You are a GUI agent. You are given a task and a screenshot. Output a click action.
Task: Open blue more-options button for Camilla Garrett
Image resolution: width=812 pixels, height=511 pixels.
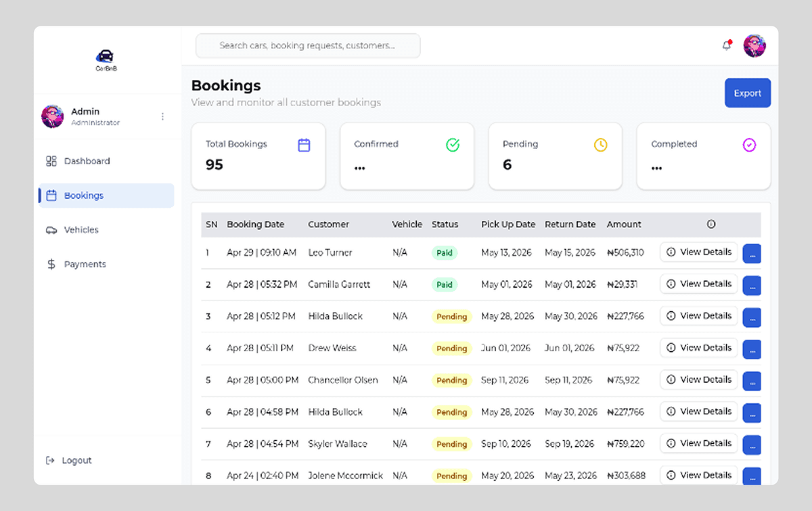point(752,286)
